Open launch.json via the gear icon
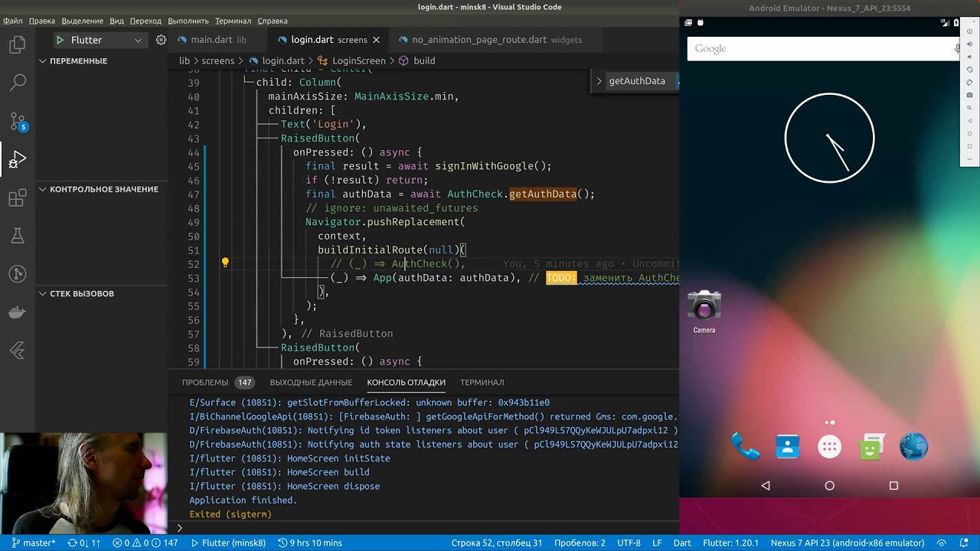Image resolution: width=980 pixels, height=551 pixels. [x=161, y=40]
